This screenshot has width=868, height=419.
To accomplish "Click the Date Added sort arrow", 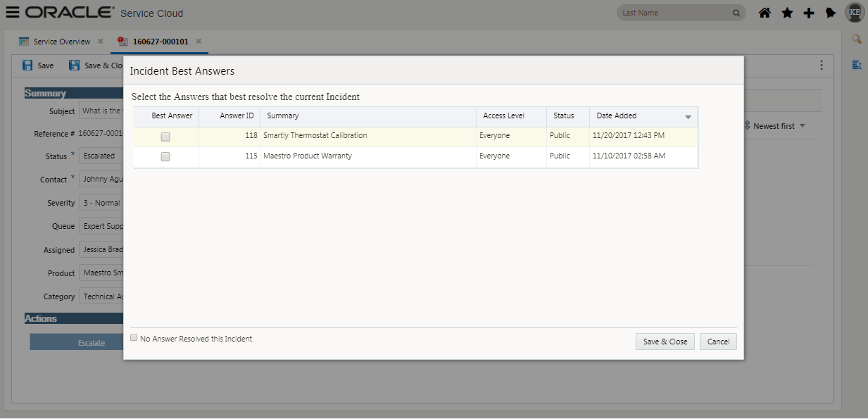I will tap(688, 117).
